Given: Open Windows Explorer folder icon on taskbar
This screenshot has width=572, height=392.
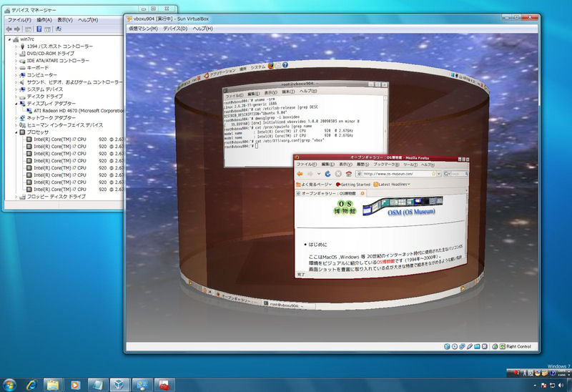Looking at the screenshot, I should (x=53, y=385).
